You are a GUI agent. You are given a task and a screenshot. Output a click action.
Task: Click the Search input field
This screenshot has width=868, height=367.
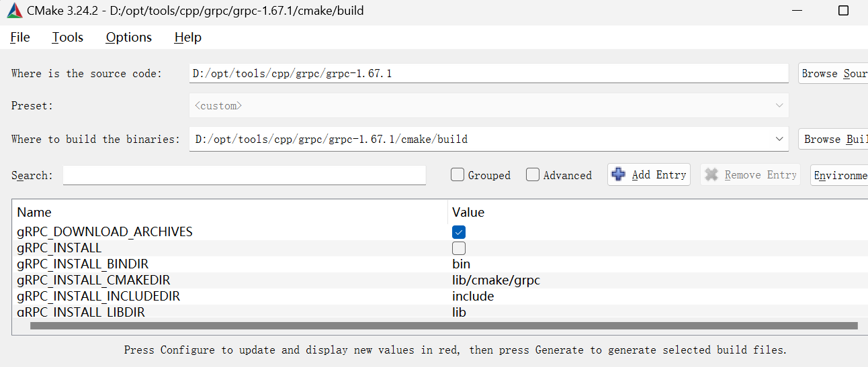[245, 176]
